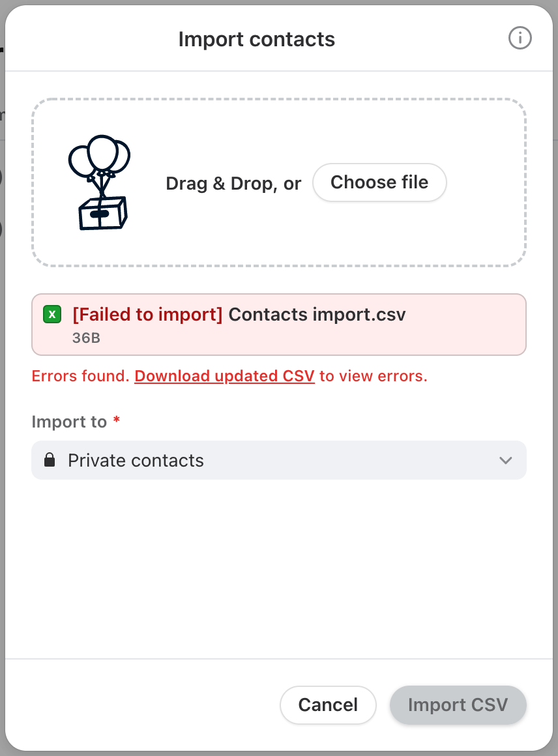
Task: Cancel the import dialog
Action: pyautogui.click(x=328, y=705)
